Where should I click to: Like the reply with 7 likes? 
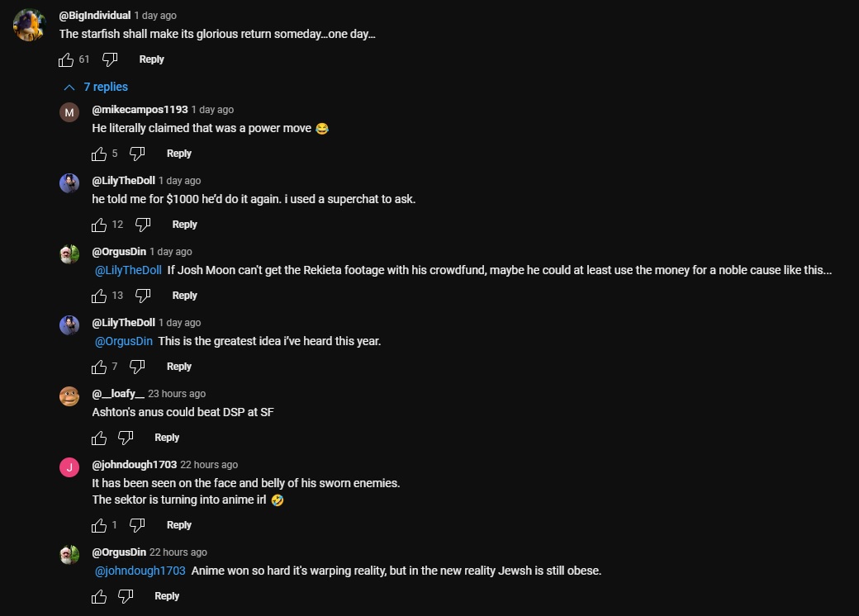click(x=99, y=367)
